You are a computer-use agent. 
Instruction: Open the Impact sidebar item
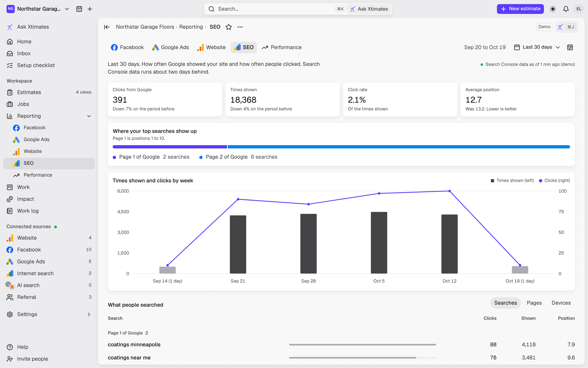[x=49, y=199]
